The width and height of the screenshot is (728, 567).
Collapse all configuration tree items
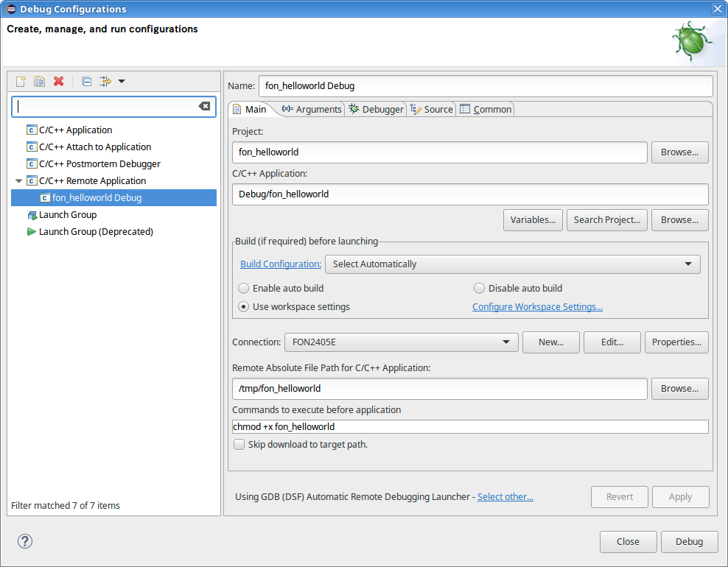86,82
